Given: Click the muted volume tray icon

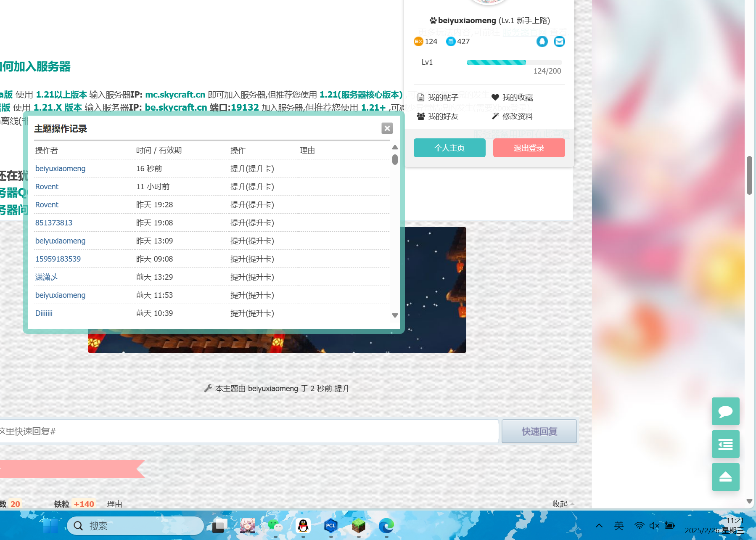Looking at the screenshot, I should (654, 526).
